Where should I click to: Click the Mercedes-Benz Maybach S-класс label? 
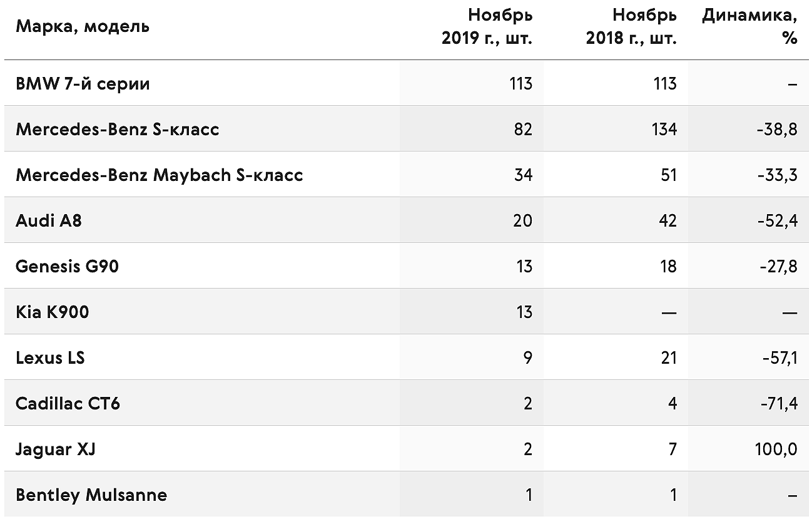tap(160, 175)
